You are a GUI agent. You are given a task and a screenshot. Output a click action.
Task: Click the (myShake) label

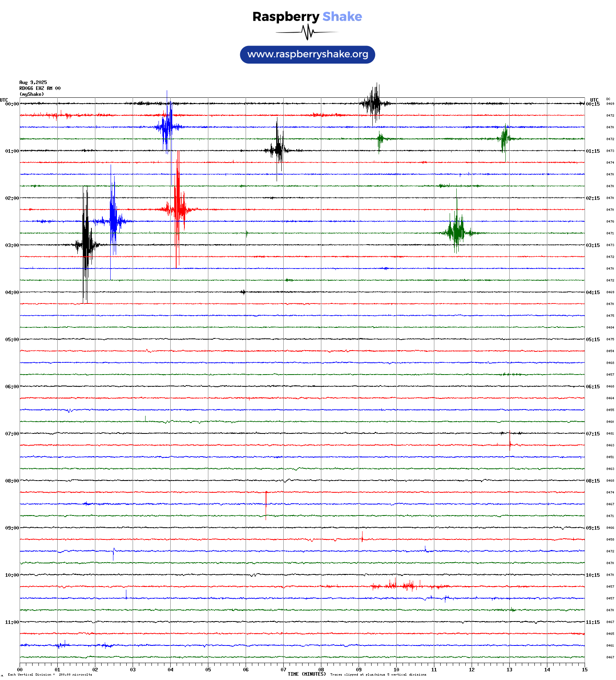coord(31,94)
